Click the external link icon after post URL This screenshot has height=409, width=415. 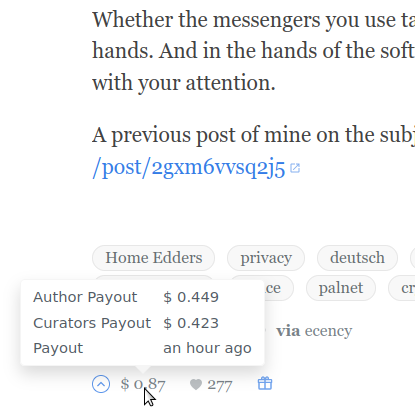pyautogui.click(x=295, y=168)
